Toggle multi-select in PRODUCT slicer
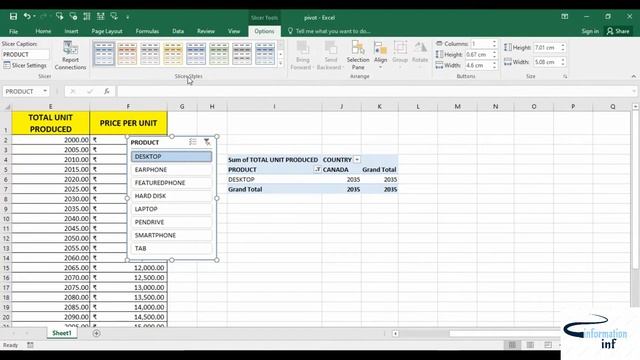The height and width of the screenshot is (360, 640). point(193,142)
